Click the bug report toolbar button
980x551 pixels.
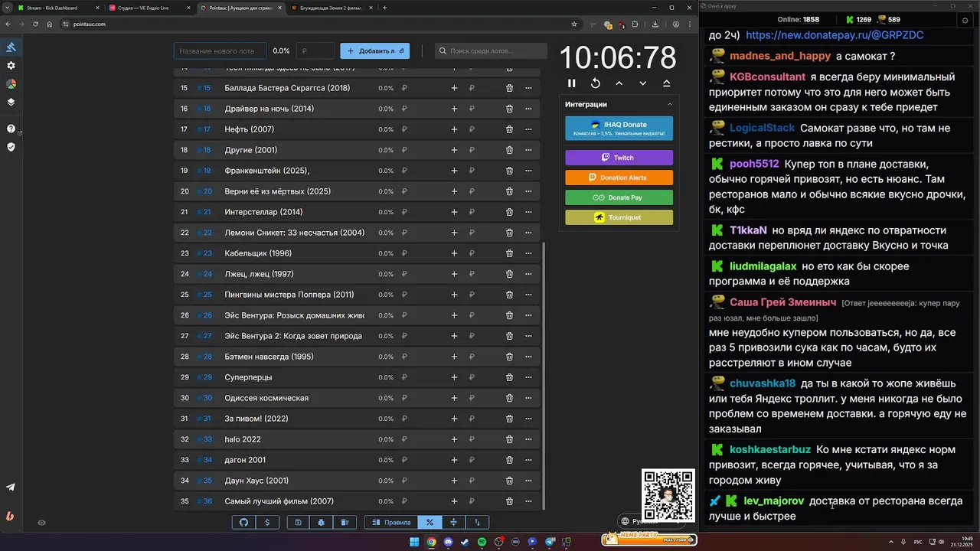(322, 523)
